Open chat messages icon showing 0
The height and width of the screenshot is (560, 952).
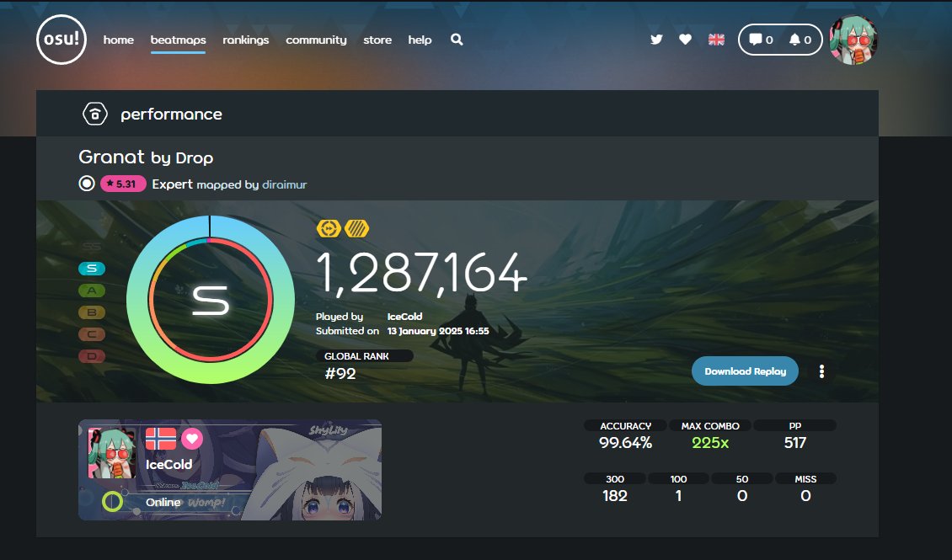click(x=761, y=40)
